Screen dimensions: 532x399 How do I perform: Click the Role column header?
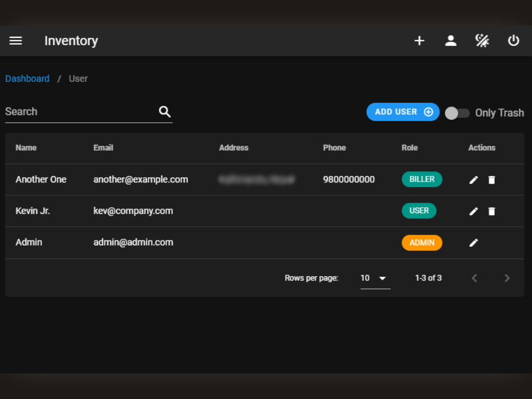click(410, 148)
